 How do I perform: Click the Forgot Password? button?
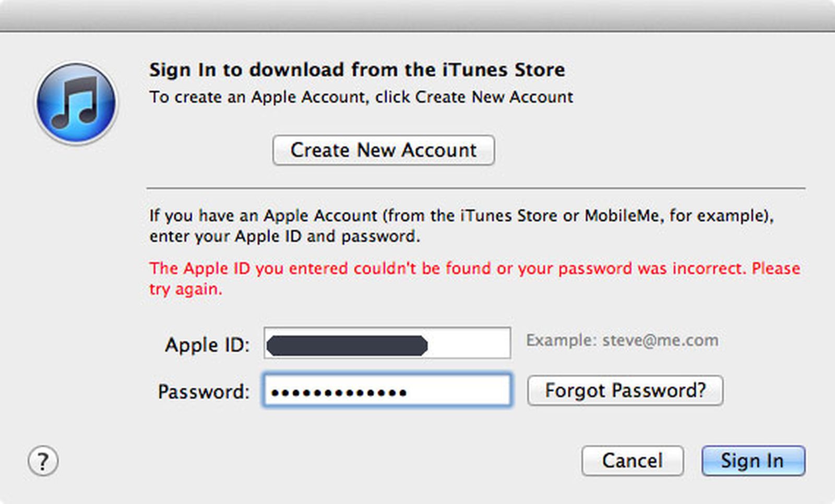click(625, 390)
